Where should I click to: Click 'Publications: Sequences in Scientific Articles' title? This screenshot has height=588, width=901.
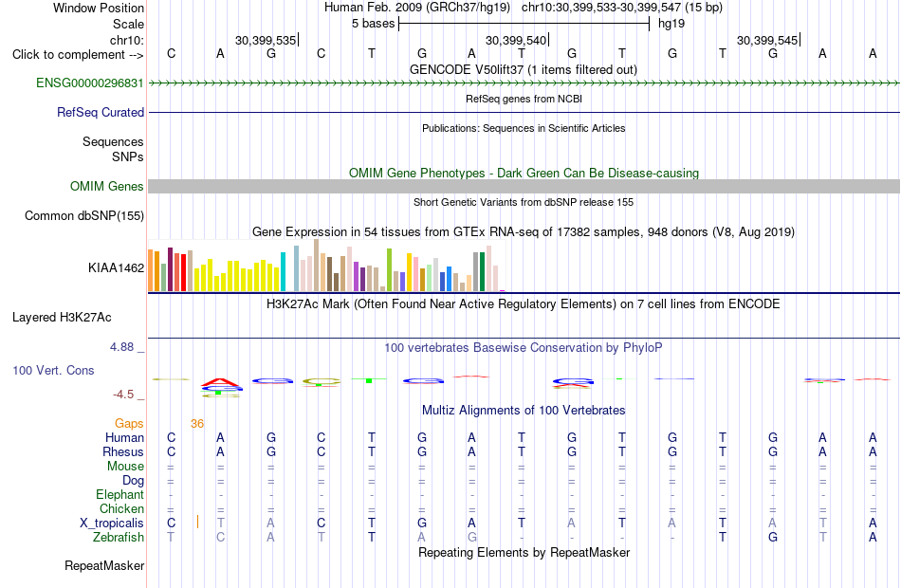click(x=524, y=128)
